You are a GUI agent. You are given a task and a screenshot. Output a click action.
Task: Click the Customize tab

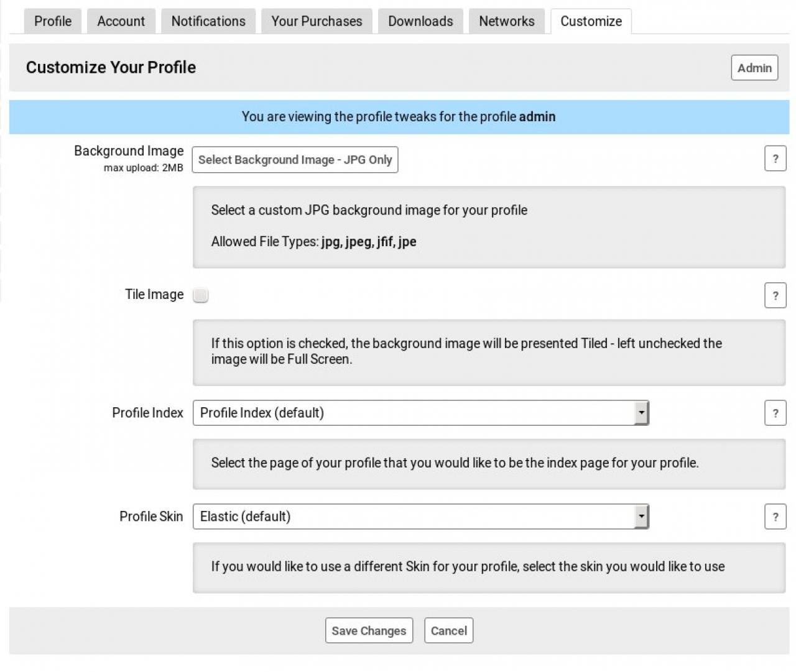click(591, 21)
